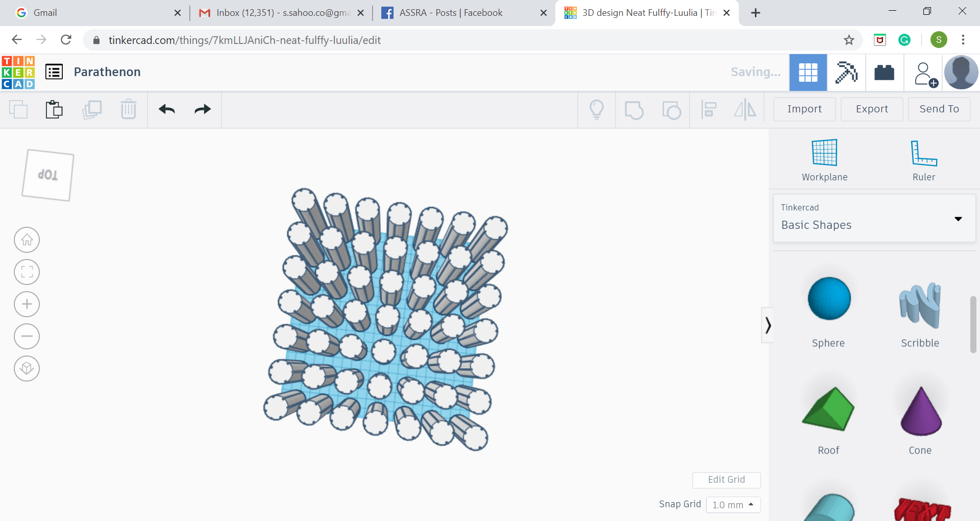This screenshot has width=980, height=521.
Task: Click the Tinkercad logo
Action: pos(18,73)
